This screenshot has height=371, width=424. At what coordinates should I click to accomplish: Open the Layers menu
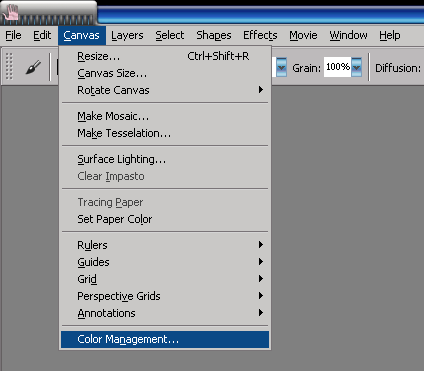tap(127, 35)
